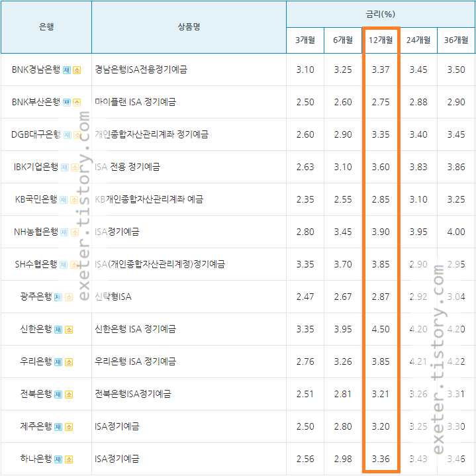Click the blue 재 badge beside 하나은행

tap(58, 459)
